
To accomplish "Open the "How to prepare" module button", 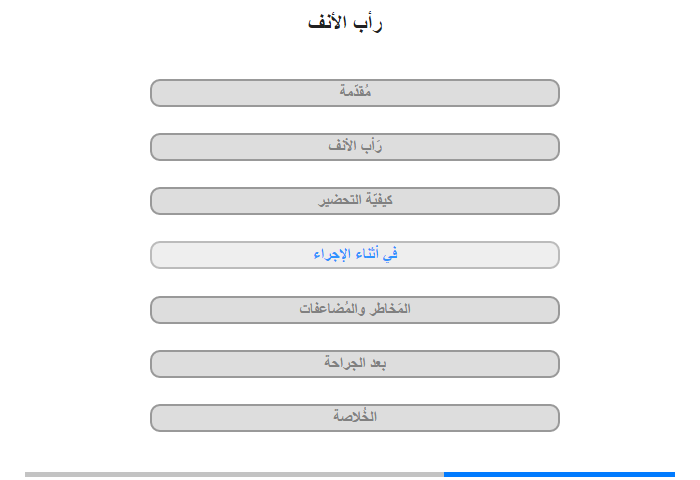I will pos(354,201).
